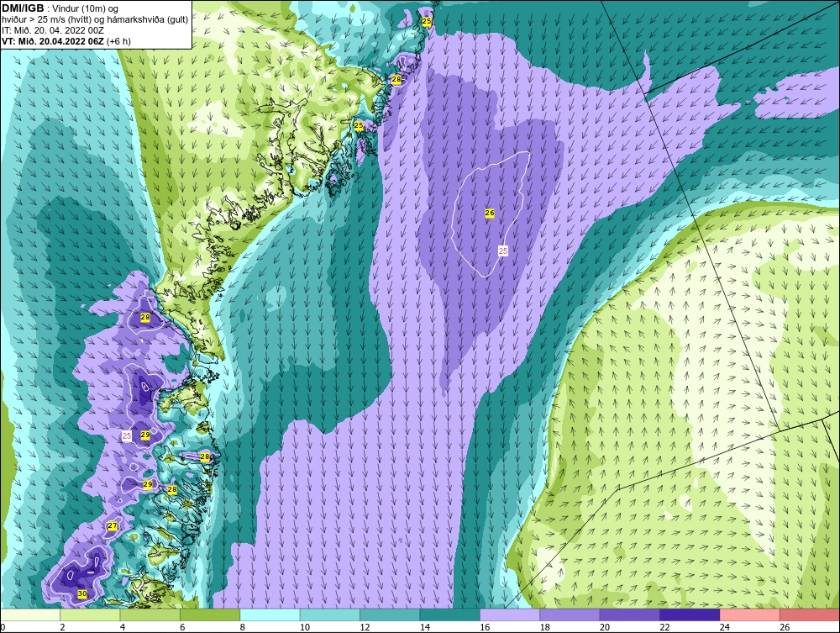Click the legend scale number "20"
Screen dimensions: 840x633
(x=605, y=628)
